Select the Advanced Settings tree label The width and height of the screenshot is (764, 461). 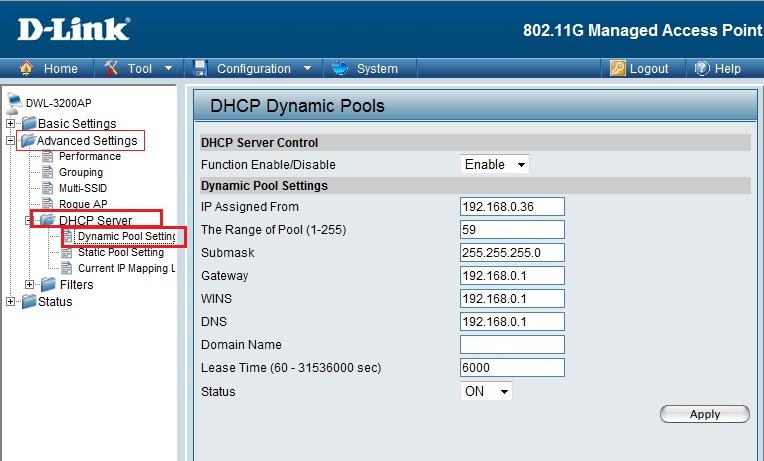pyautogui.click(x=87, y=140)
